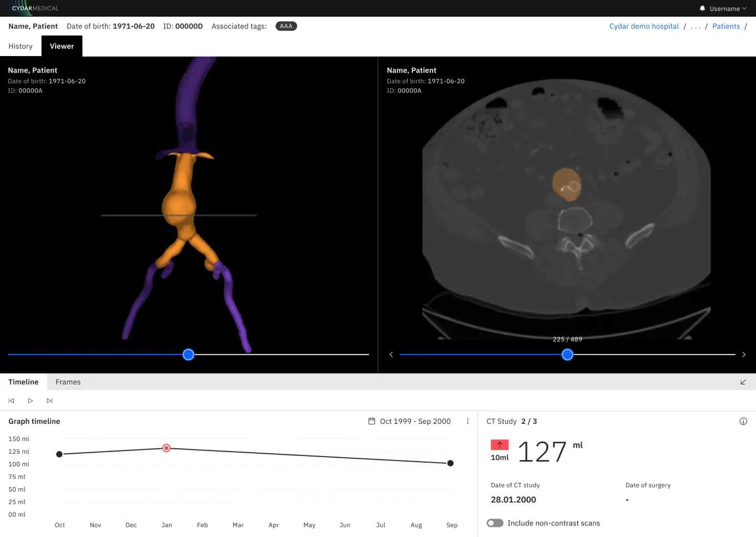This screenshot has height=537, width=756.
Task: Select the highlighted January data point
Action: (x=166, y=448)
